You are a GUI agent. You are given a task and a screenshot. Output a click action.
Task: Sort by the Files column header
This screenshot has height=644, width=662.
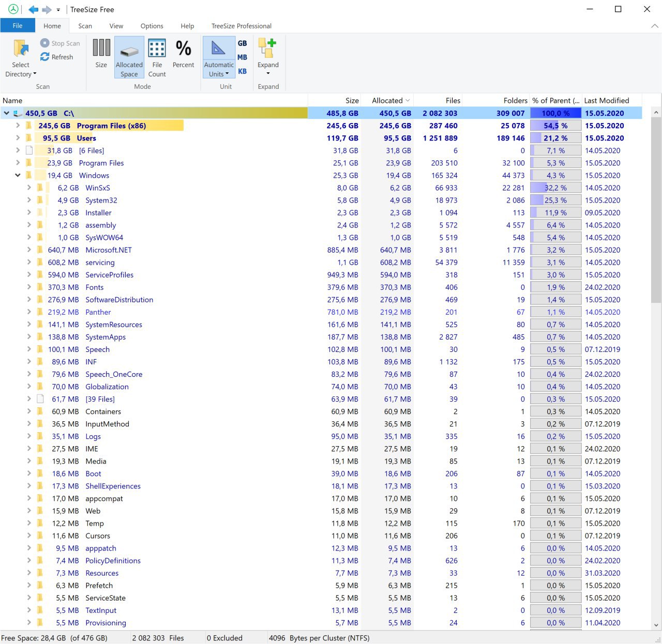438,100
